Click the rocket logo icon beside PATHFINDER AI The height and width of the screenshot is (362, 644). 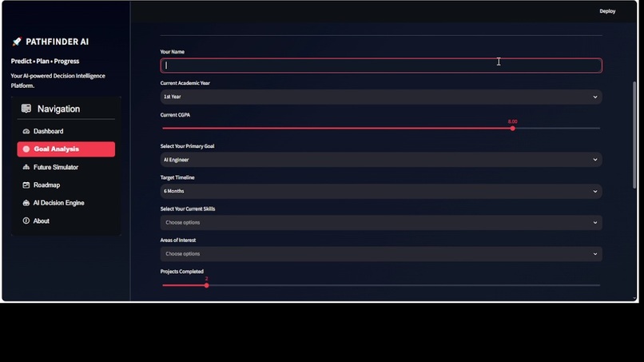[17, 42]
